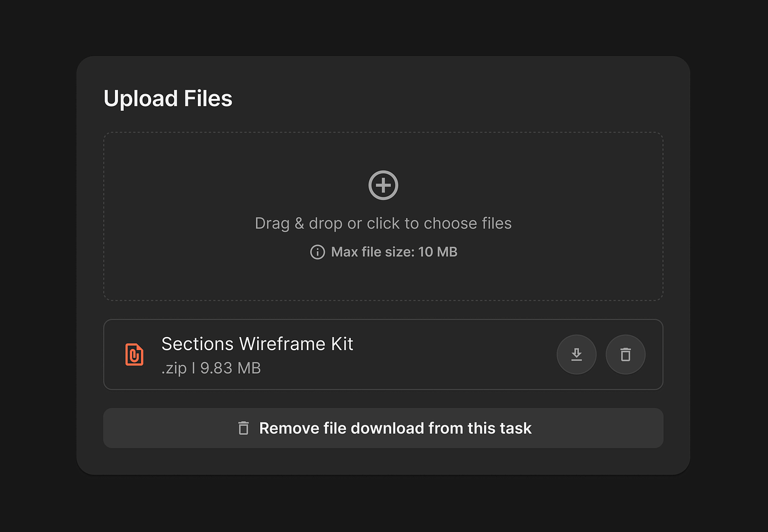Image resolution: width=768 pixels, height=532 pixels.
Task: Click empty card space right of Upload Files title
Action: [450, 98]
